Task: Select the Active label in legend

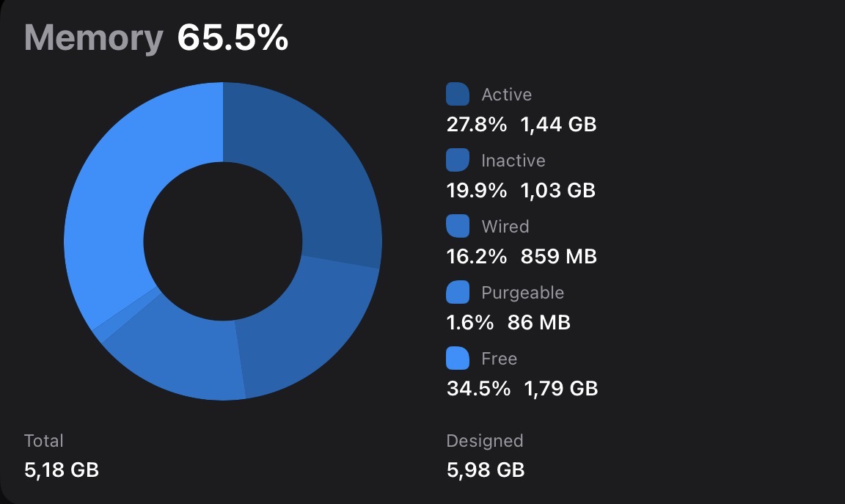Action: pyautogui.click(x=507, y=95)
